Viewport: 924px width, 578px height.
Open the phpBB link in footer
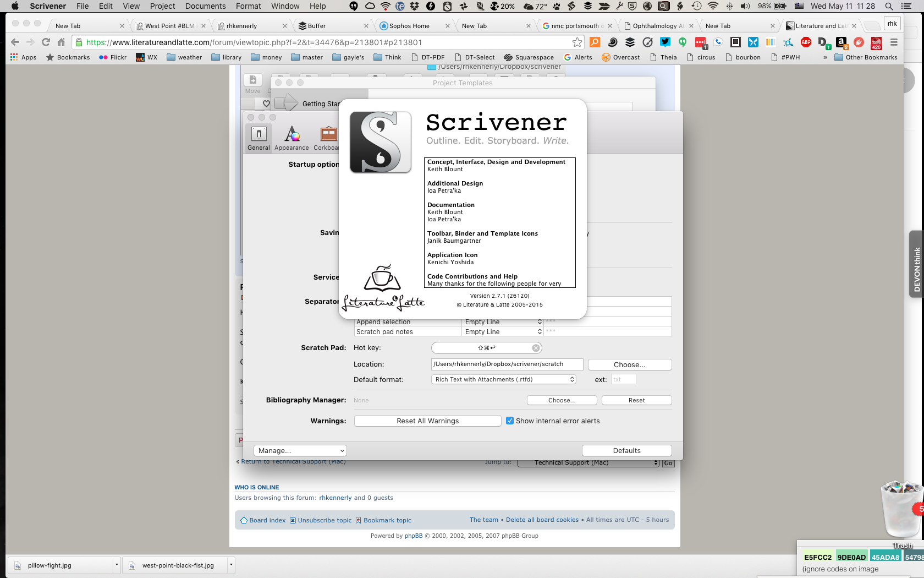[x=414, y=536]
